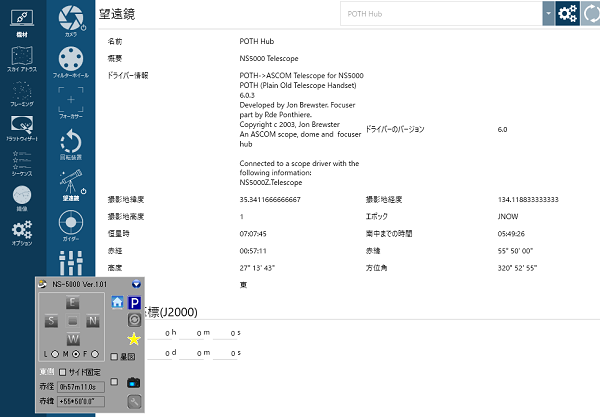Click NS-5000 west W direction button
This screenshot has width=600, height=417.
point(73,339)
